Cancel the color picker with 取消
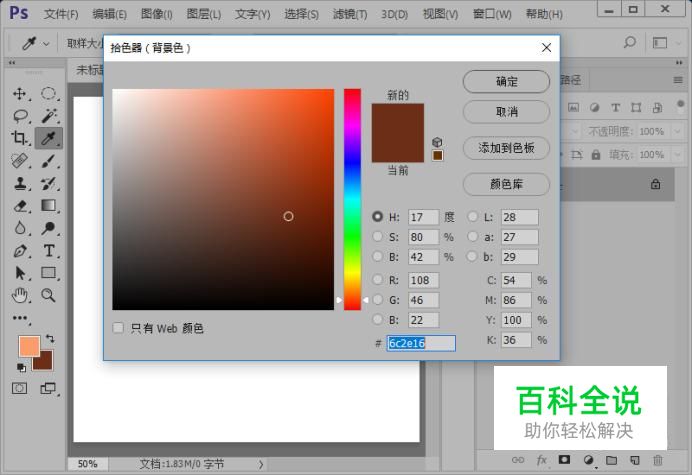This screenshot has width=692, height=475. coord(506,112)
